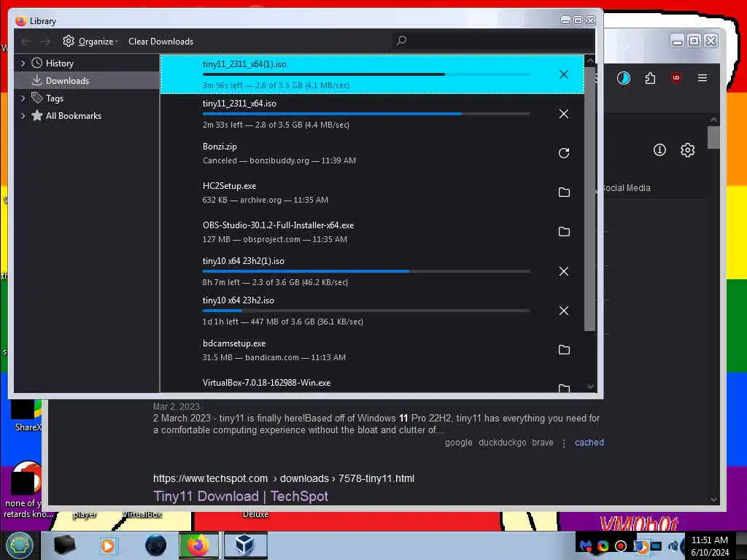Go forward in Library navigation
This screenshot has height=560, width=747.
(45, 42)
